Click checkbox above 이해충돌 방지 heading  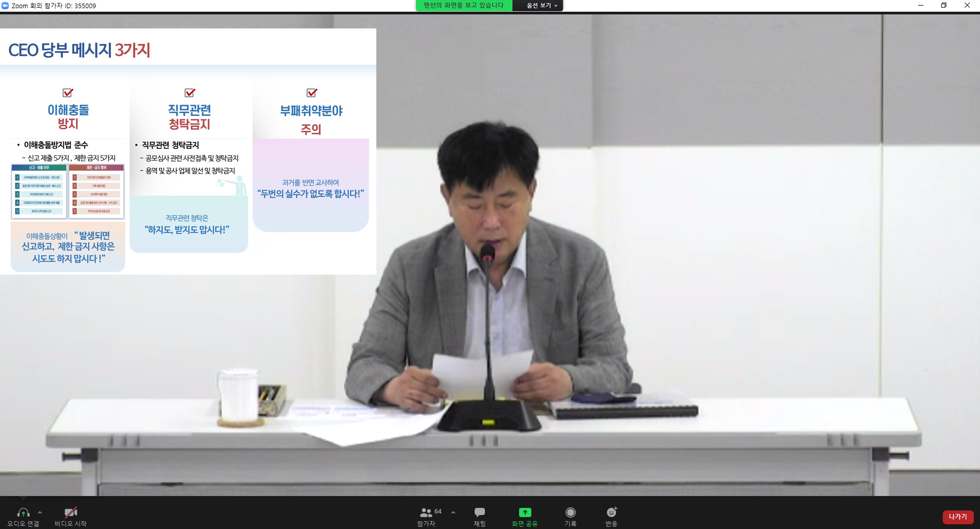click(x=68, y=92)
